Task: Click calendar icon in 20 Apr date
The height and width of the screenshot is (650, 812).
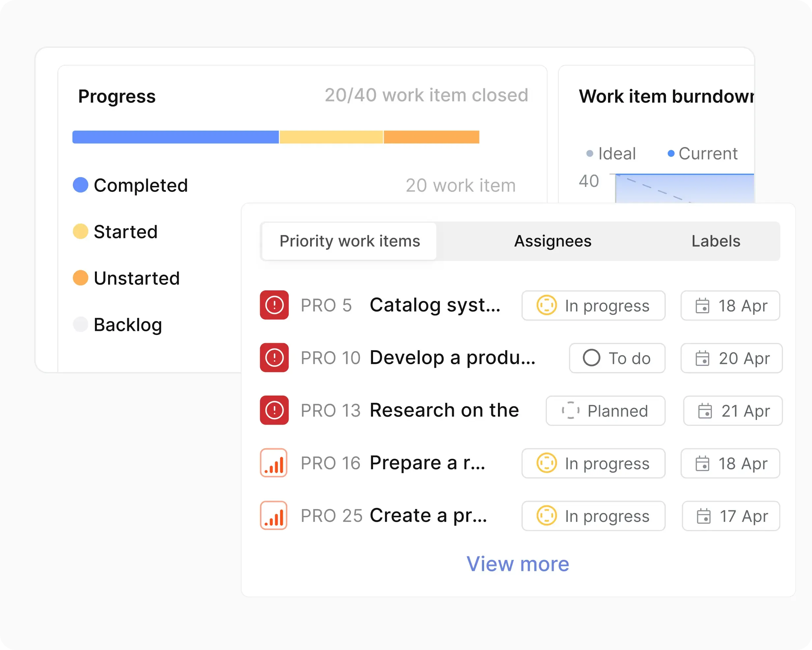Action: click(x=702, y=358)
